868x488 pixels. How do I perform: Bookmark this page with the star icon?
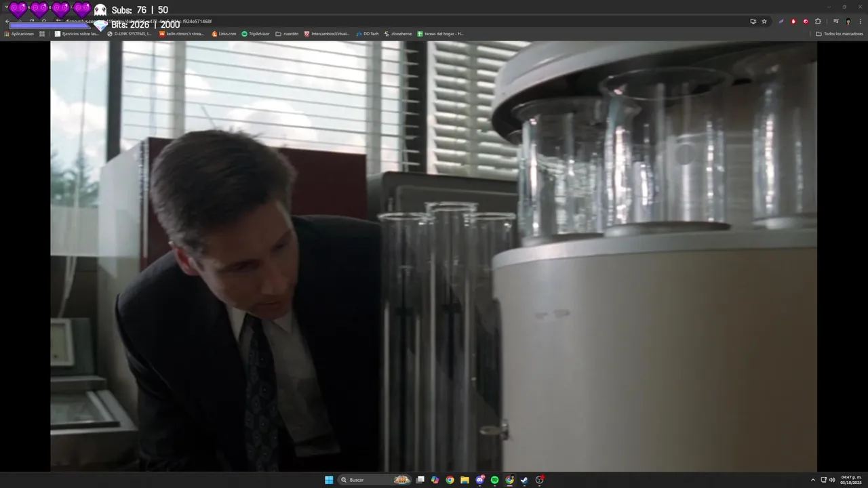click(764, 21)
